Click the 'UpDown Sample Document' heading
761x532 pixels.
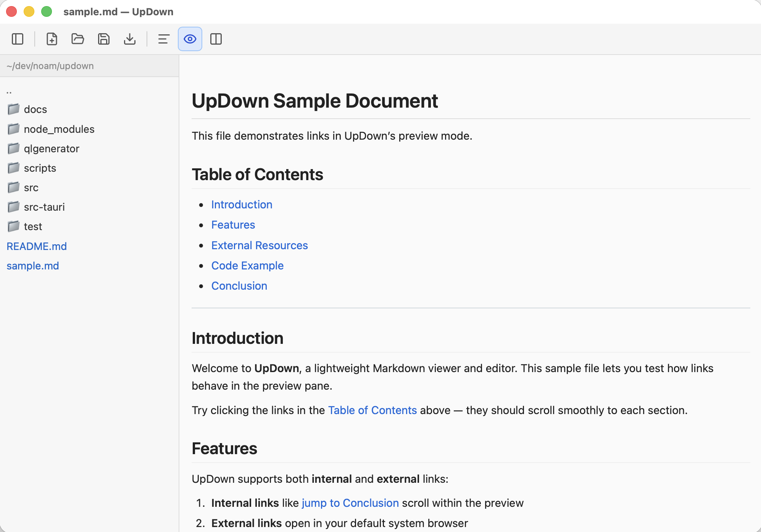click(x=315, y=101)
